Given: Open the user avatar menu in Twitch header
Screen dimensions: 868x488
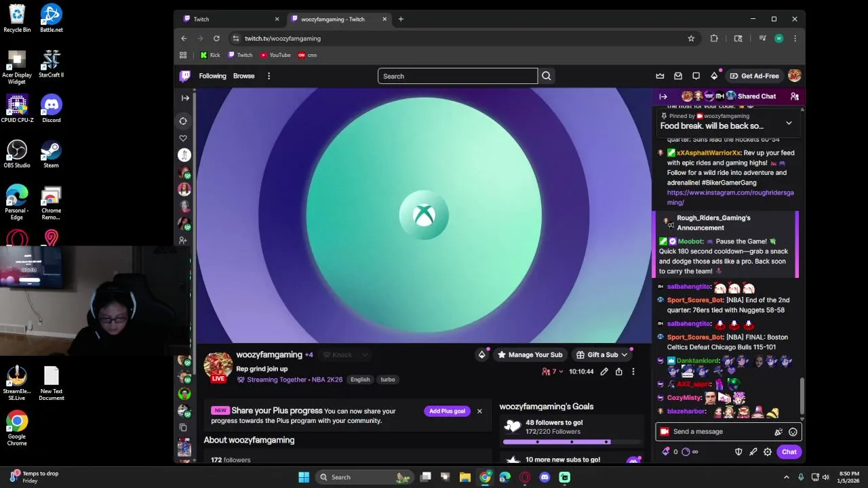Looking at the screenshot, I should tap(794, 76).
